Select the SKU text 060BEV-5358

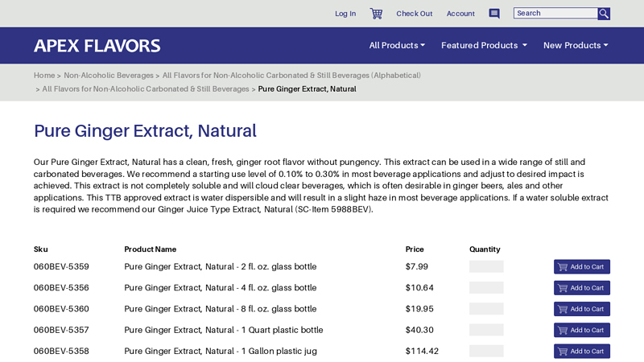click(61, 352)
